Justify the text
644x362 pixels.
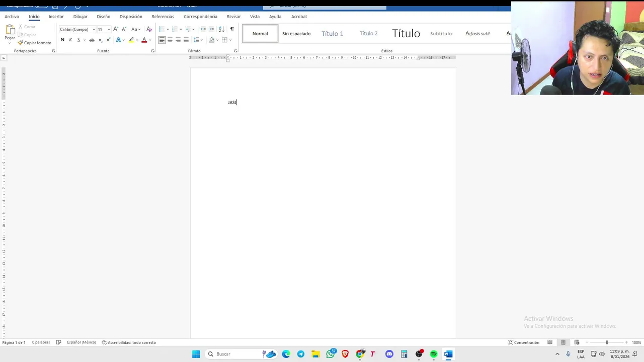(186, 40)
